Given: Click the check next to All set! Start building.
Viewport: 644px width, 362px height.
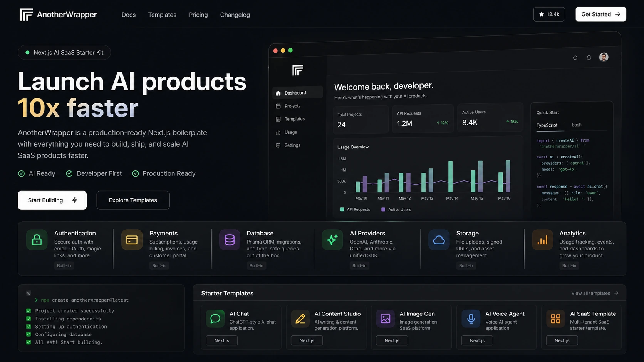Looking at the screenshot, I should click(x=29, y=342).
